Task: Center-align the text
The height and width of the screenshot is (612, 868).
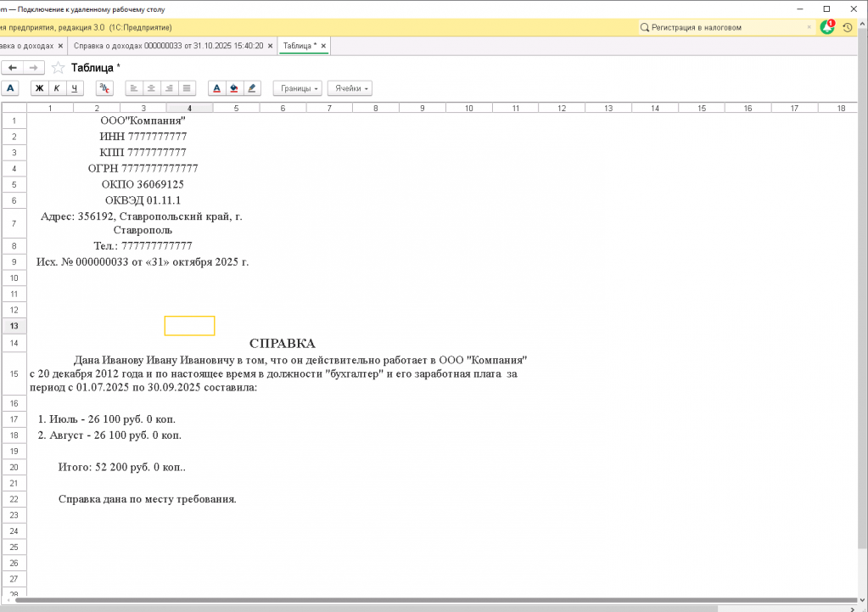Action: [151, 88]
